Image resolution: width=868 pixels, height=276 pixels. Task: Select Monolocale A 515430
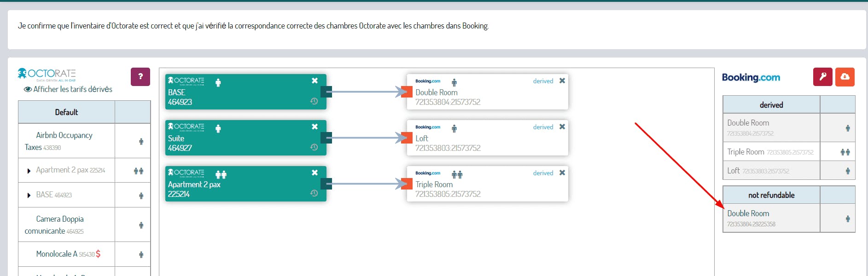tap(67, 254)
